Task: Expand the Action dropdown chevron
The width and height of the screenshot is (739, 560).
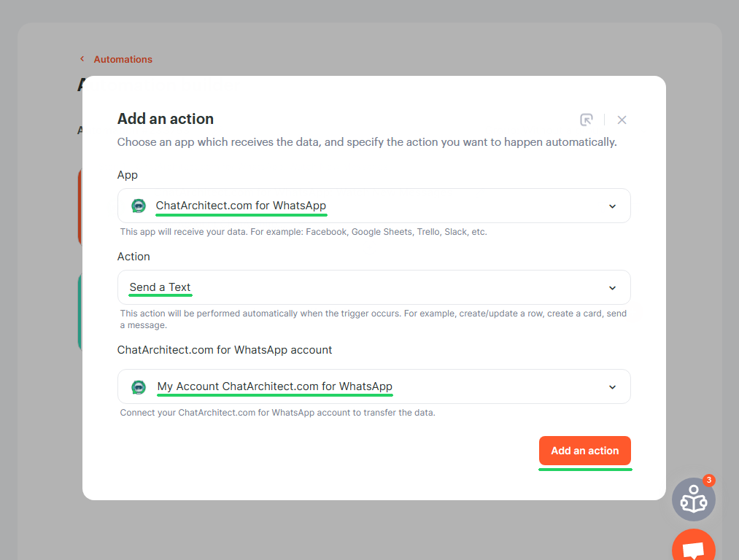Action: [x=612, y=288]
